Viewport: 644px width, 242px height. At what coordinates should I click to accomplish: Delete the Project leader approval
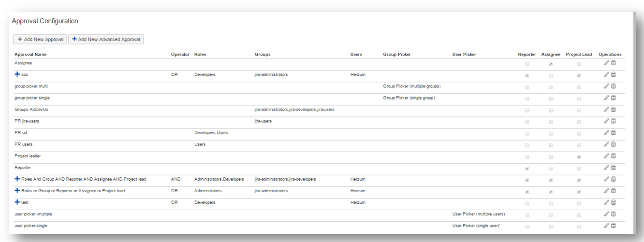click(x=613, y=156)
